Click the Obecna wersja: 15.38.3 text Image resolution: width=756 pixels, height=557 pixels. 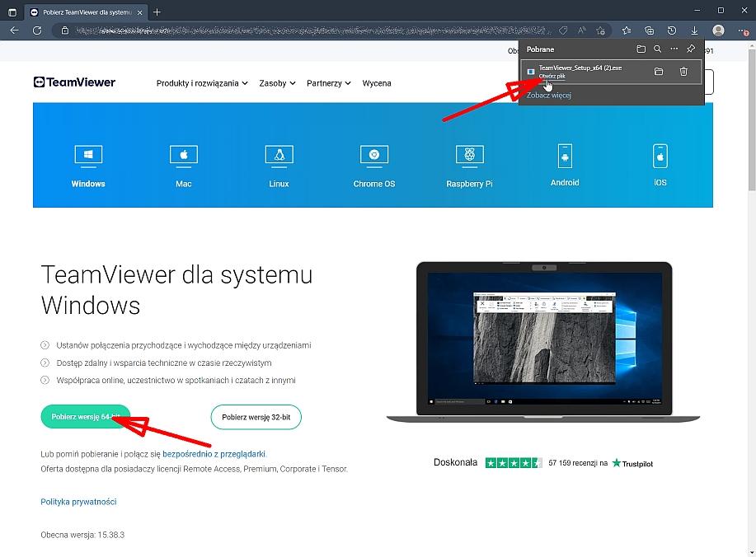point(82,535)
